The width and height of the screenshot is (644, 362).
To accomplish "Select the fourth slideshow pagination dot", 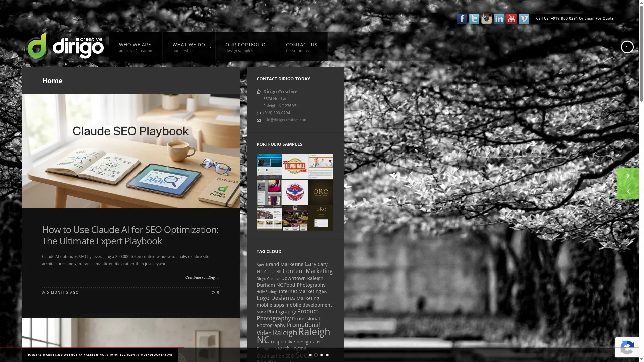I will pyautogui.click(x=327, y=355).
